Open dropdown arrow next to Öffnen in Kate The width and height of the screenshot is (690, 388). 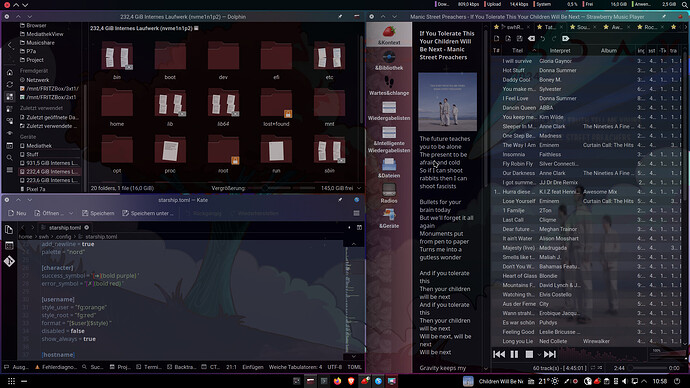71,213
